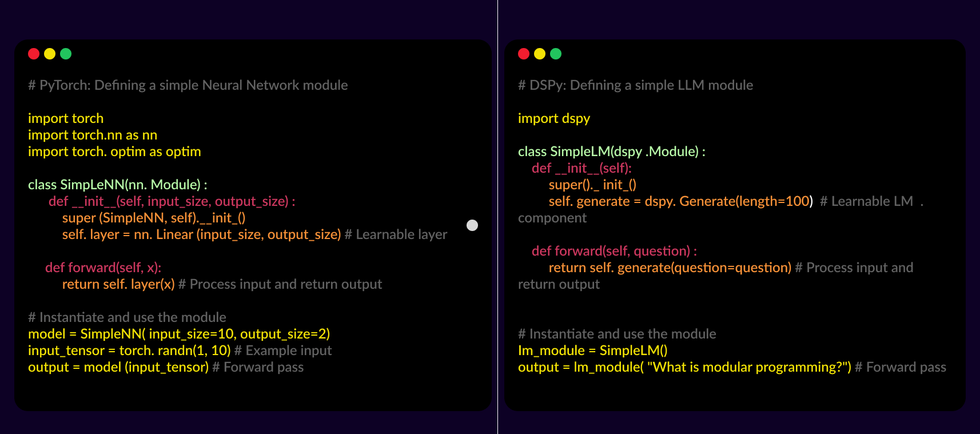This screenshot has height=434, width=980.
Task: Click the line 'super (SimpleNN, self).__init_()'
Action: [x=154, y=218]
